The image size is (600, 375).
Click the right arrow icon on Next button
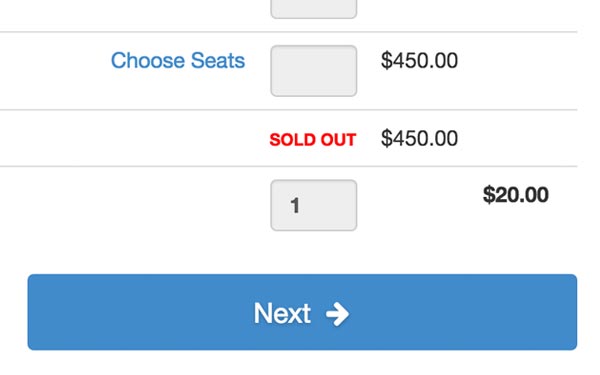[337, 314]
